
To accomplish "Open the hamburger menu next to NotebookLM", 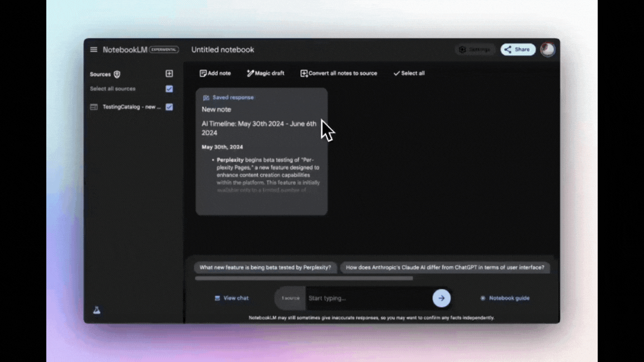I will click(x=94, y=50).
